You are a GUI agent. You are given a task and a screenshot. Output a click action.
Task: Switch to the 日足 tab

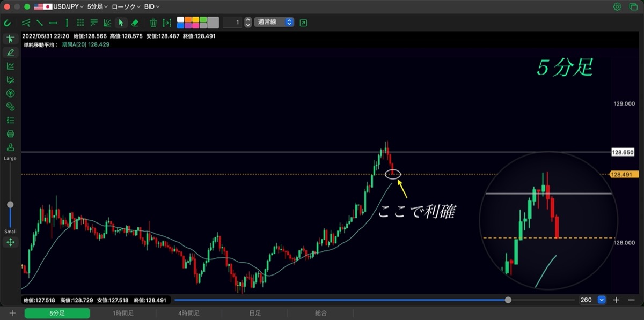click(x=255, y=313)
